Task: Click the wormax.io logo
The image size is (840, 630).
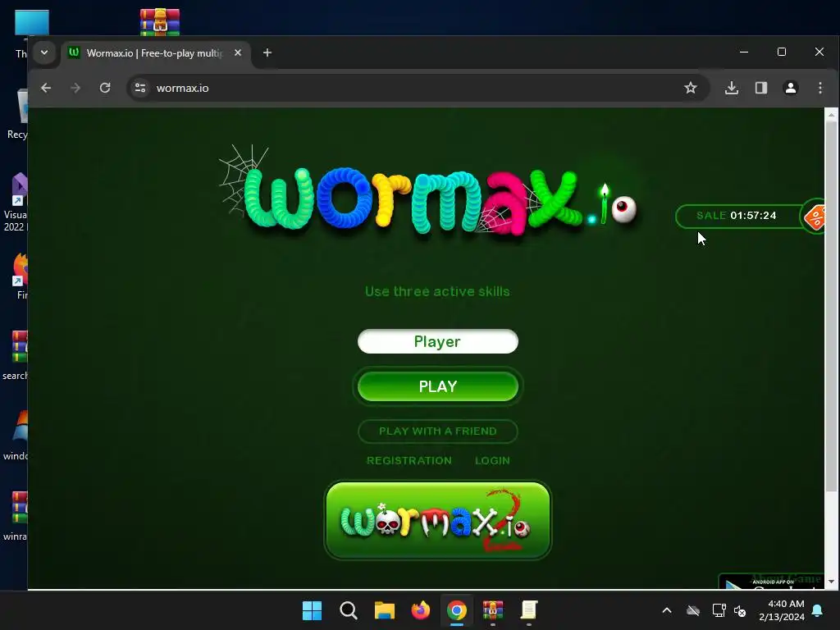Action: coord(428,193)
